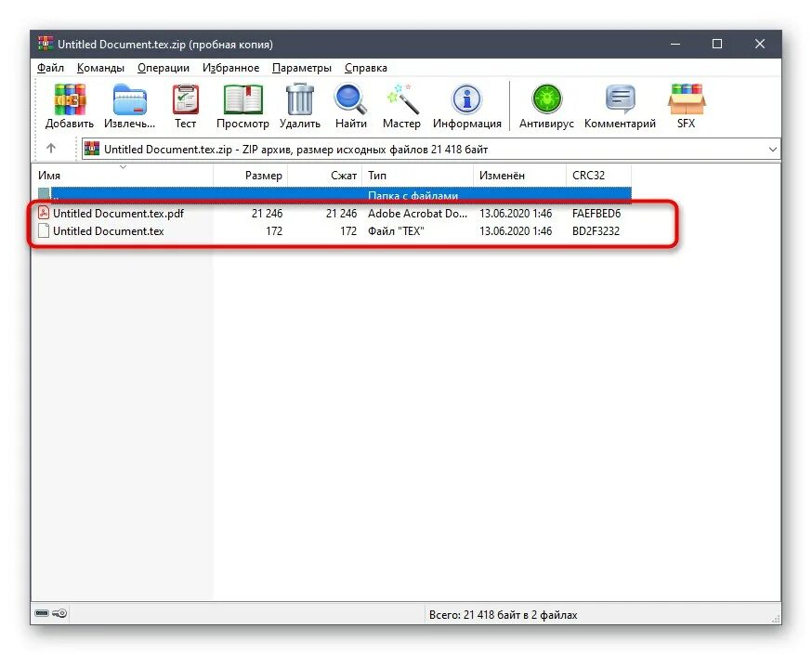Click the PDF icon of Untitled Document.tex.pdf
The width and height of the screenshot is (812, 655).
click(44, 213)
